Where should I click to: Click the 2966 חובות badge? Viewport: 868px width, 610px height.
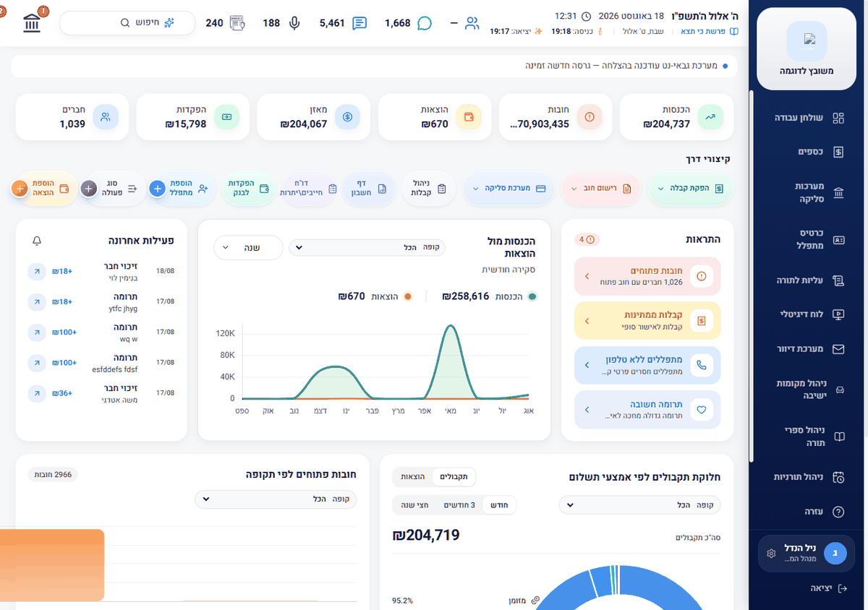53,474
